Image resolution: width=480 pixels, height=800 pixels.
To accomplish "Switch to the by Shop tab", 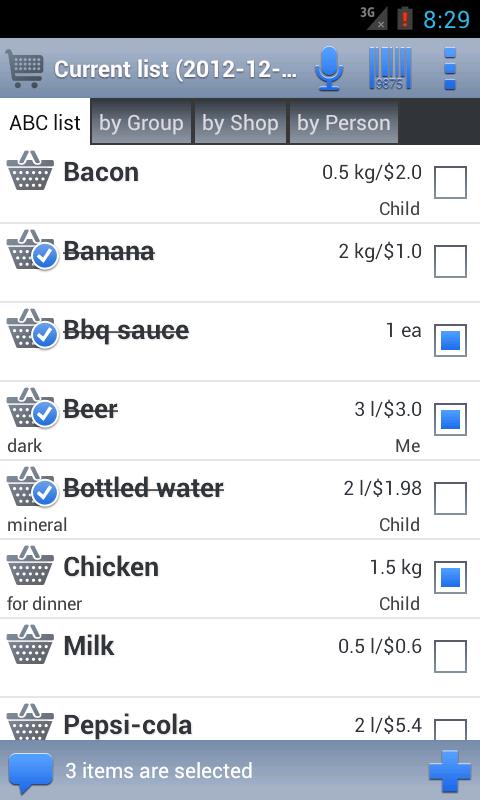I will click(x=240, y=122).
